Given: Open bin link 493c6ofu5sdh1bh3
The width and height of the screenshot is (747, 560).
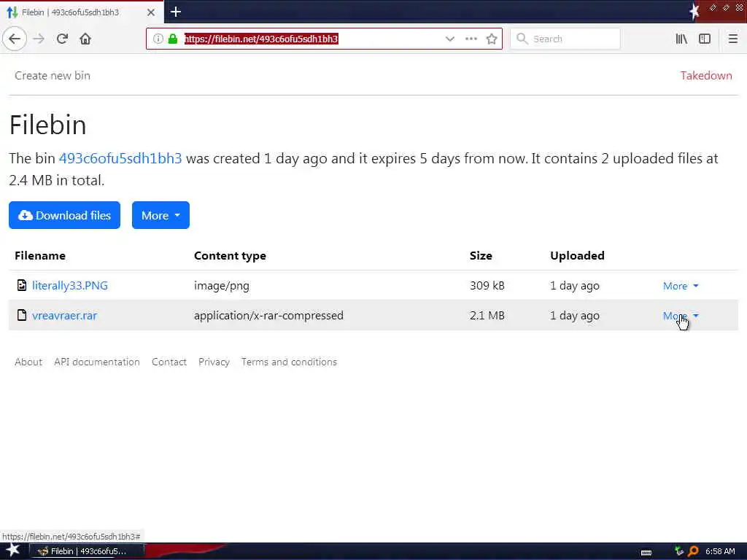Looking at the screenshot, I should click(120, 158).
